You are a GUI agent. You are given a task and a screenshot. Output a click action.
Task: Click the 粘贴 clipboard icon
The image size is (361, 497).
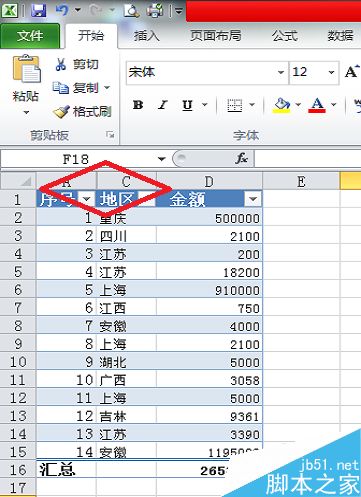tap(26, 68)
